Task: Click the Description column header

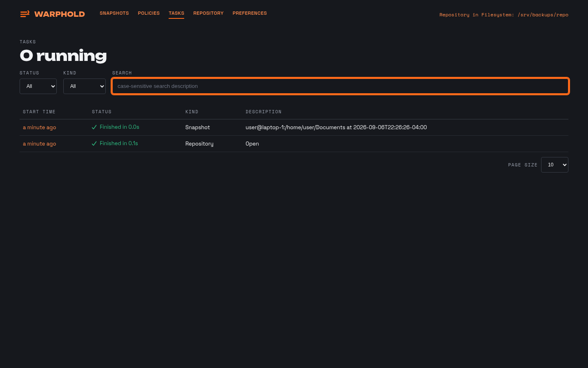Action: (263, 112)
